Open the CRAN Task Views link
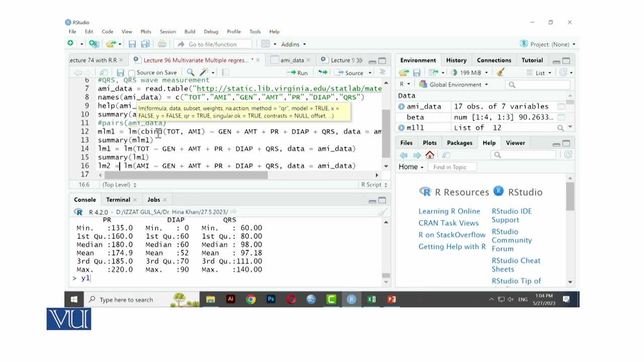The image size is (644, 362). click(448, 223)
